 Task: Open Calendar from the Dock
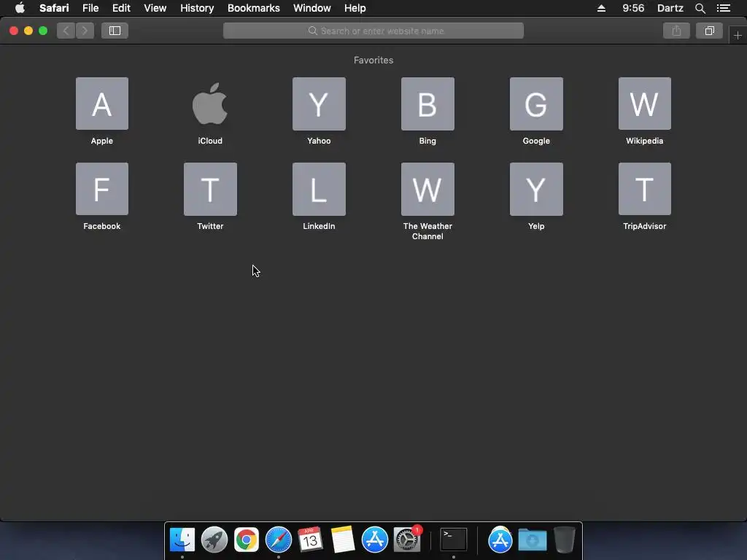(310, 540)
